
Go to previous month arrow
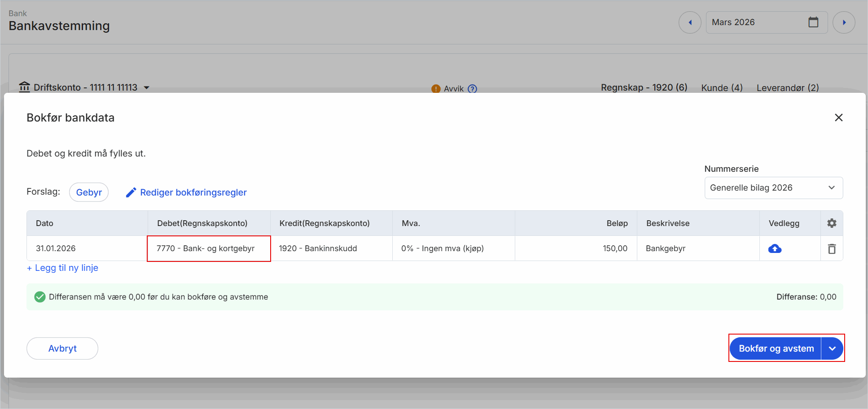click(x=690, y=22)
